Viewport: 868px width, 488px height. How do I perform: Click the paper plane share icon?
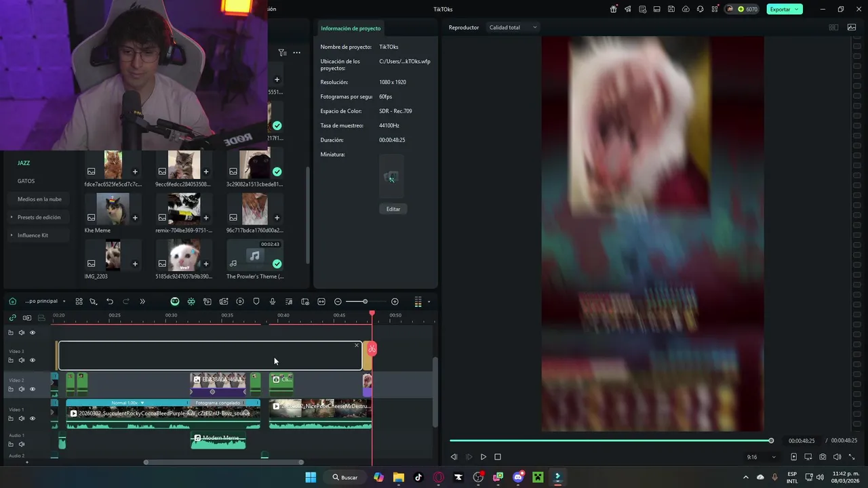(x=628, y=9)
